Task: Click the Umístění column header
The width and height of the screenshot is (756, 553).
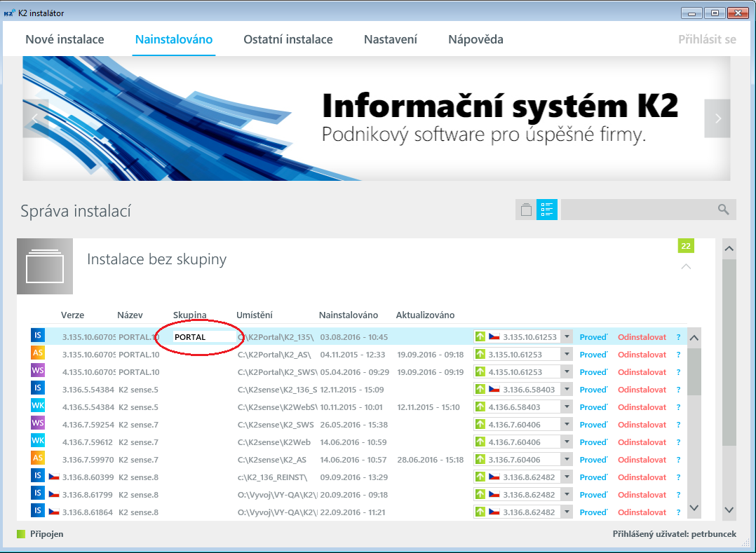Action: (x=254, y=315)
